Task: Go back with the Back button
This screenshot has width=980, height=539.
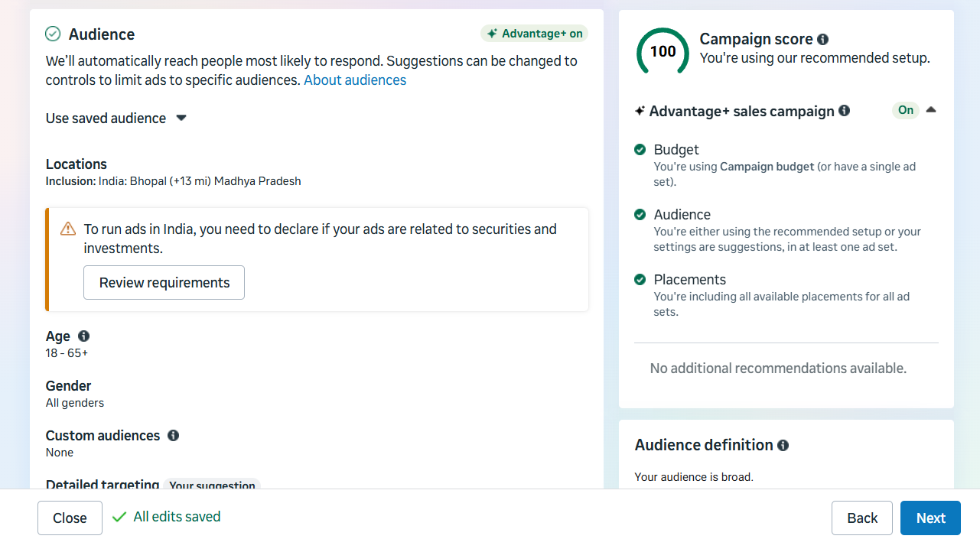Action: point(861,518)
